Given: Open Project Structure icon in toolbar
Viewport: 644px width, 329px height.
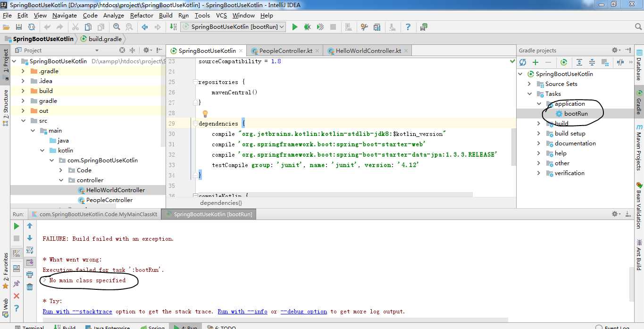Looking at the screenshot, I should [377, 27].
